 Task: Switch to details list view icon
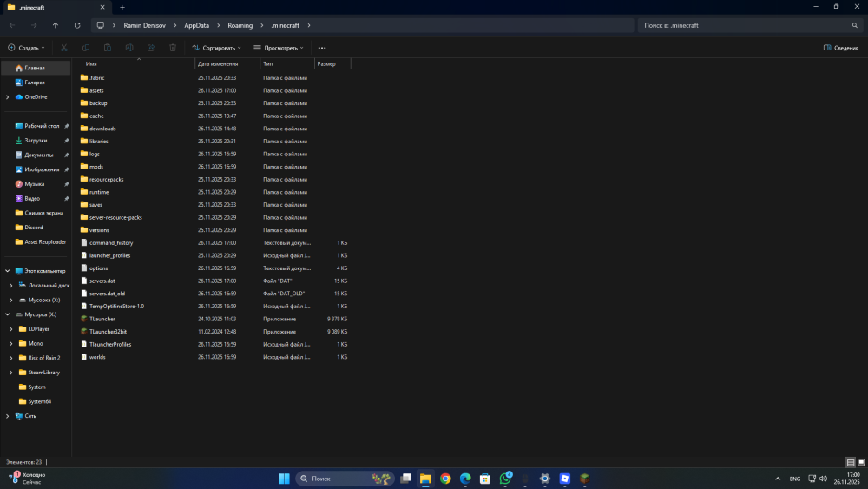851,462
